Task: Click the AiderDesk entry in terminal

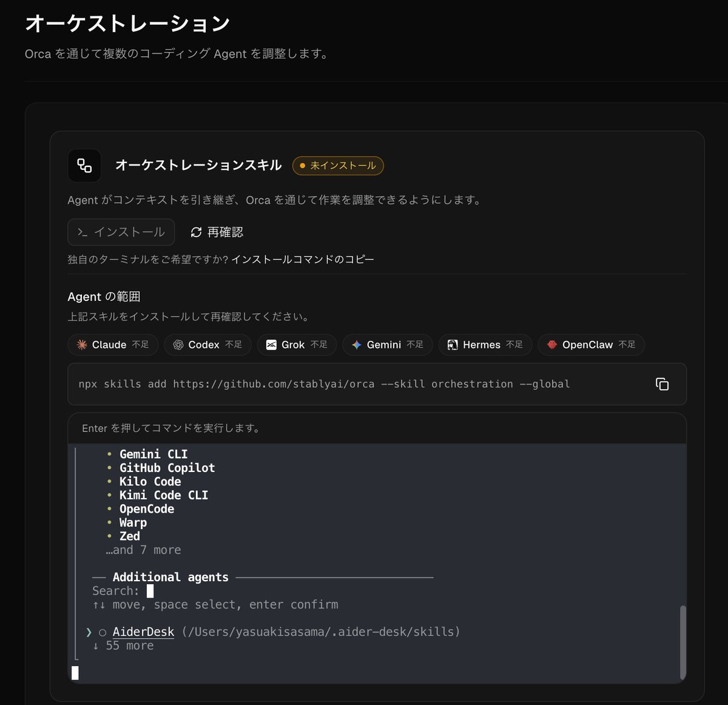Action: [143, 632]
